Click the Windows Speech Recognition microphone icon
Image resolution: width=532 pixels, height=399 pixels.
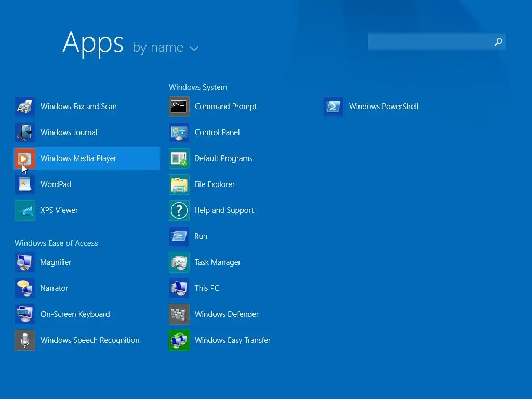click(x=25, y=340)
